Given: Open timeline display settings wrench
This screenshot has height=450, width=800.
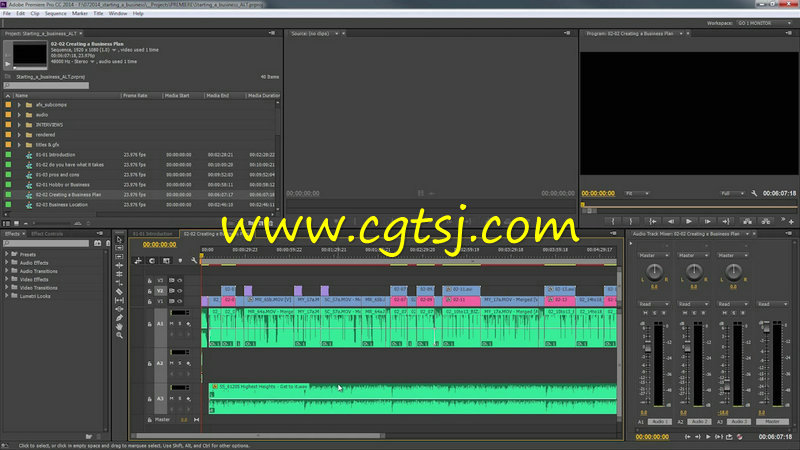Looking at the screenshot, I should click(194, 261).
